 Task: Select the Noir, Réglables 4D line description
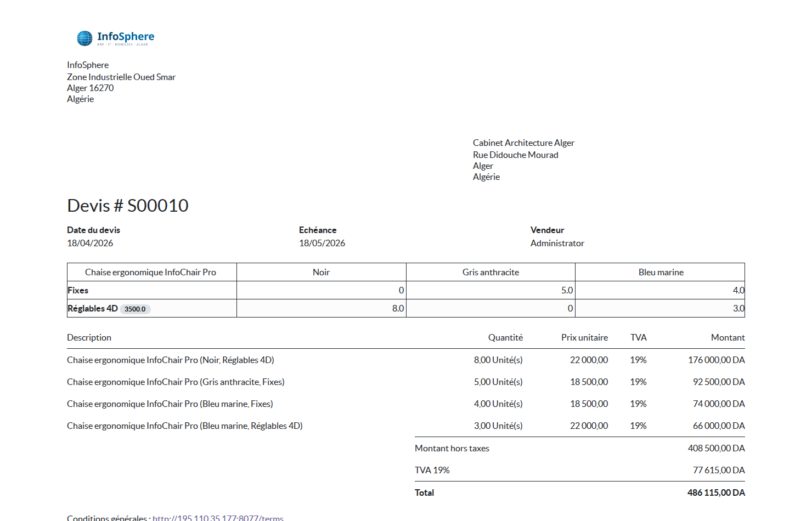click(170, 360)
